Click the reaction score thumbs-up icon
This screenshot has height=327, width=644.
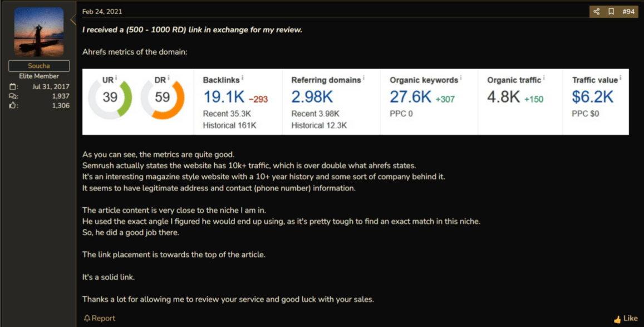(x=13, y=106)
